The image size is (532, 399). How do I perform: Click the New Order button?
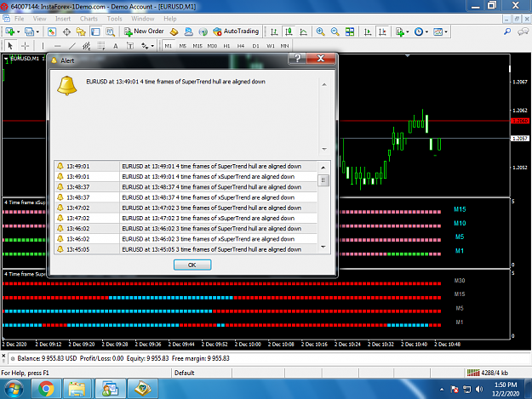coord(144,31)
